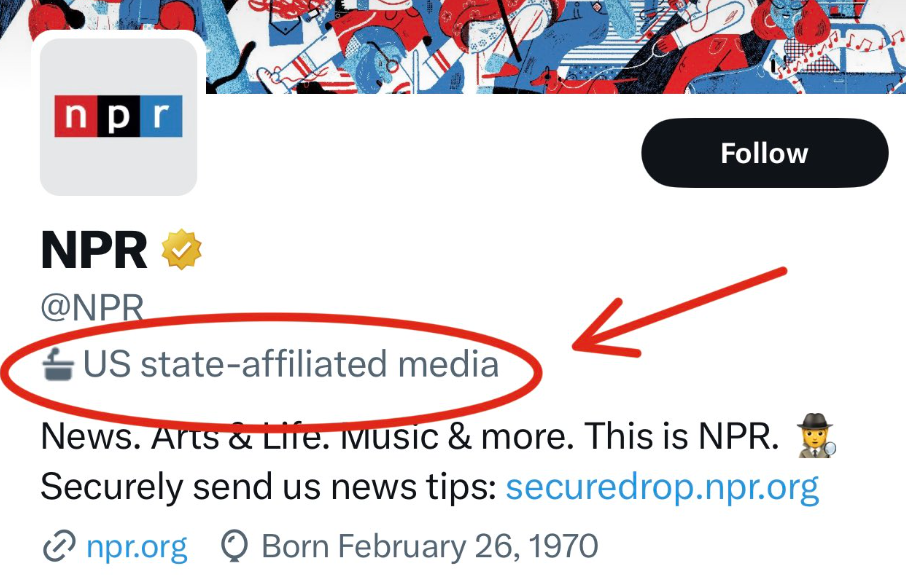The height and width of the screenshot is (580, 906).
Task: Click the detective emoji in the bio
Action: pyautogui.click(x=817, y=437)
